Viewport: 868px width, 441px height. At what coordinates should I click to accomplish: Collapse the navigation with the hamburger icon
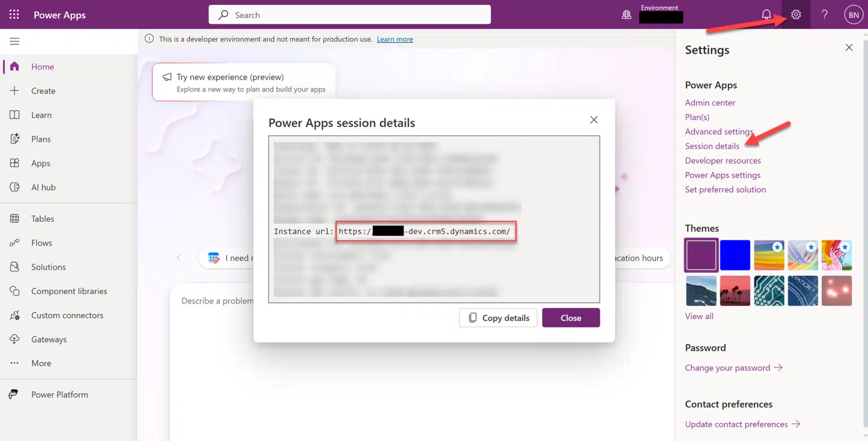(x=14, y=41)
